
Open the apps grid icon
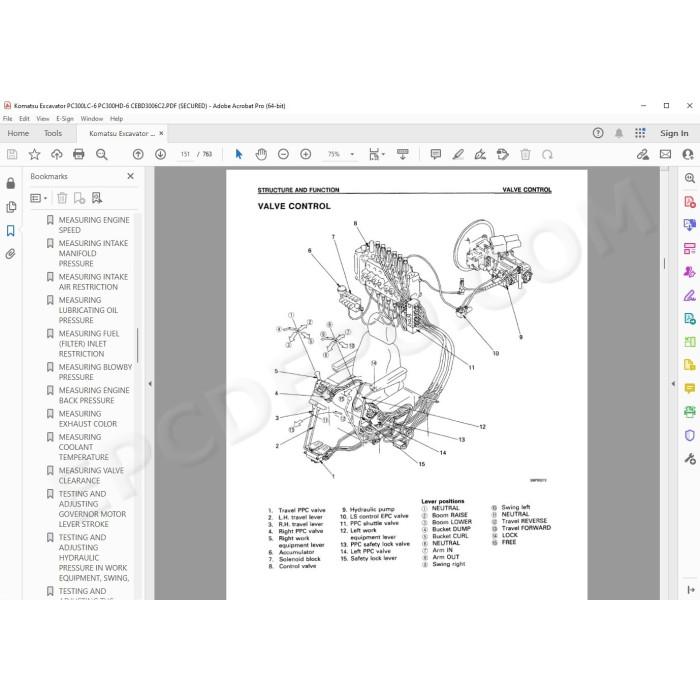tap(640, 133)
